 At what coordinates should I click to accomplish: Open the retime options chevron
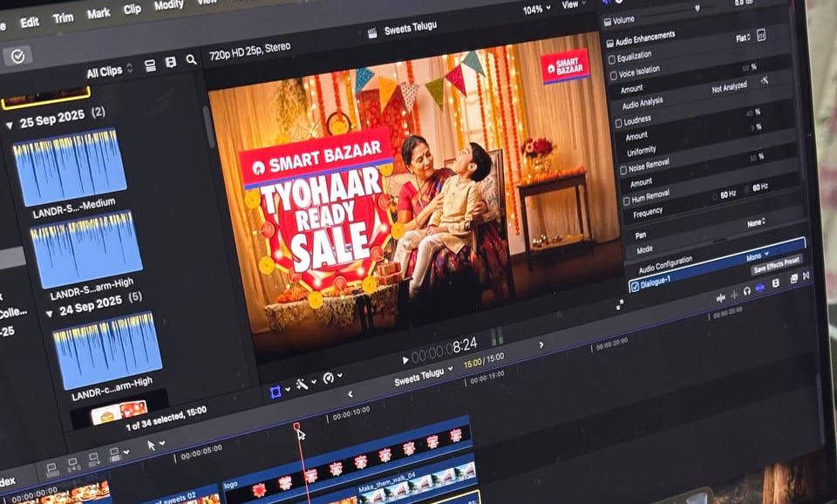click(340, 375)
